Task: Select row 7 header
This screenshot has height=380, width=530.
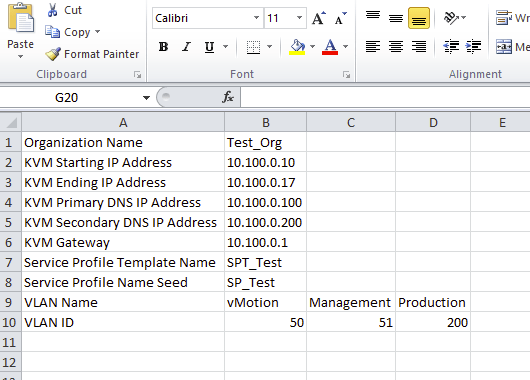Action: pos(10,262)
